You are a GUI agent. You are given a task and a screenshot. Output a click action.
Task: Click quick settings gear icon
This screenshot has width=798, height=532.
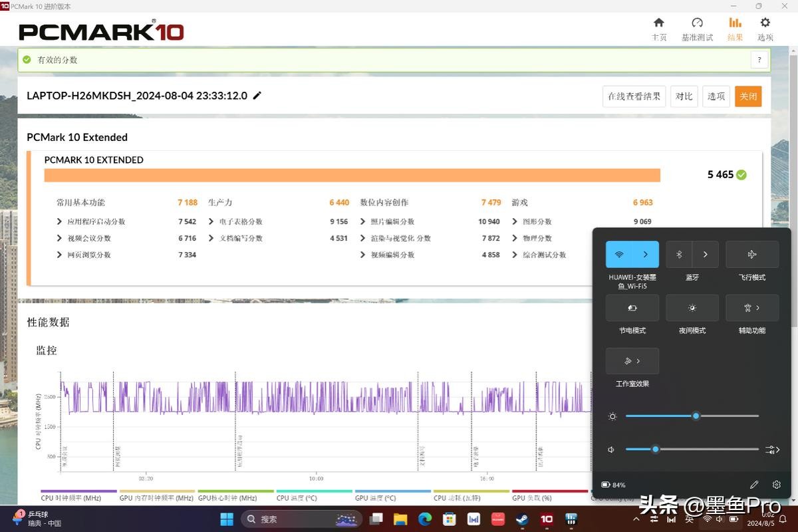[x=776, y=485]
